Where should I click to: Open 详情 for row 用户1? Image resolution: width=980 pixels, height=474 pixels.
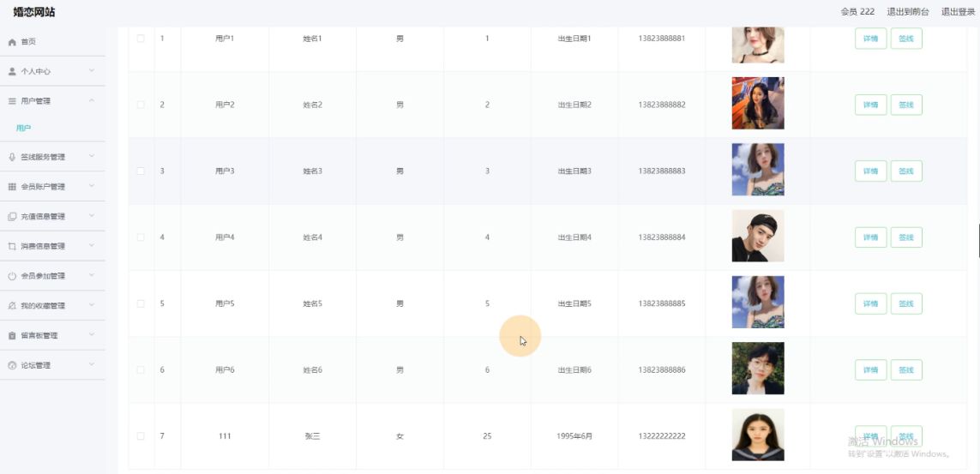click(x=870, y=38)
